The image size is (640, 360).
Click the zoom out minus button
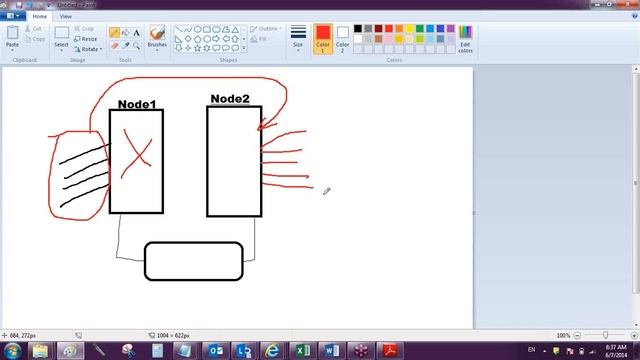(x=577, y=335)
